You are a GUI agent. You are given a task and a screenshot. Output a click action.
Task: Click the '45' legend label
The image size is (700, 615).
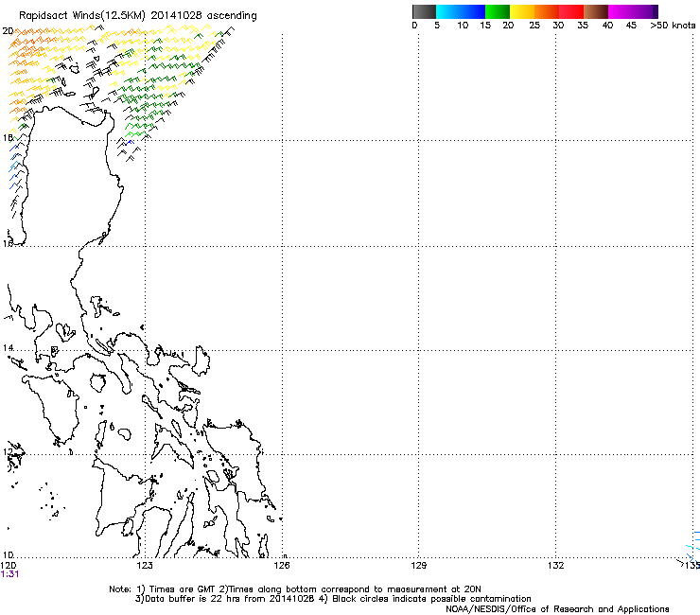(x=631, y=26)
